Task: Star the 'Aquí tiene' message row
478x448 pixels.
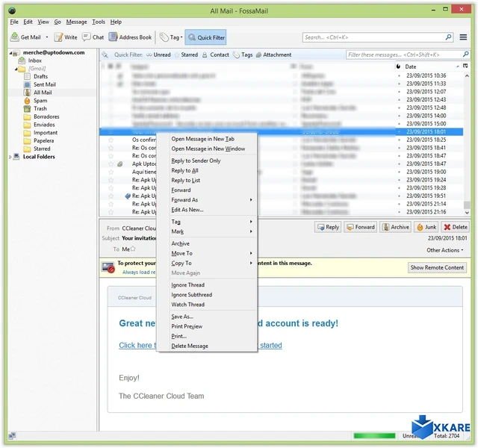Action: coord(111,172)
